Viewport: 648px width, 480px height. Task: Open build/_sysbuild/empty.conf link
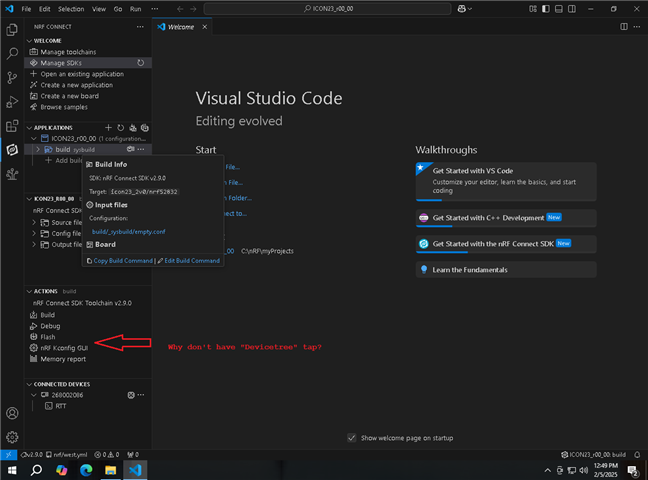(x=129, y=232)
